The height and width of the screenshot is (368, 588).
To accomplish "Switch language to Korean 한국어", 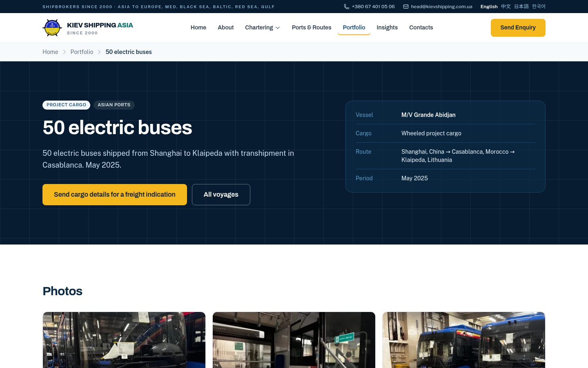I will [539, 7].
